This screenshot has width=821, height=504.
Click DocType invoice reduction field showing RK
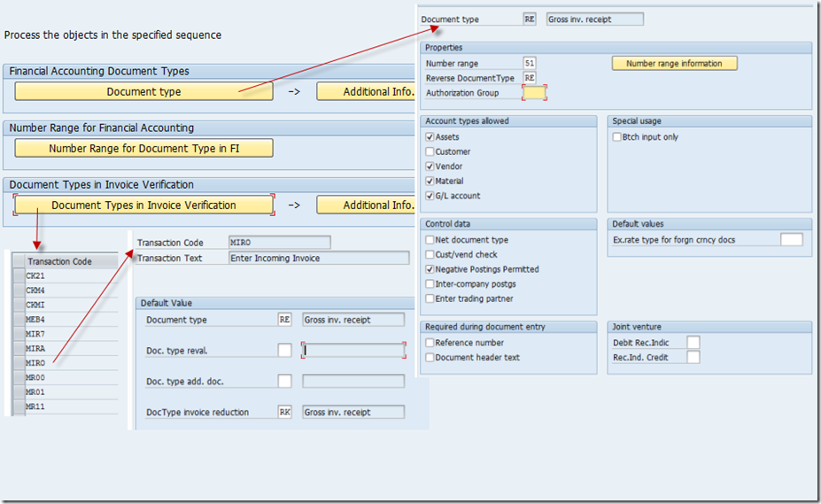(x=284, y=412)
